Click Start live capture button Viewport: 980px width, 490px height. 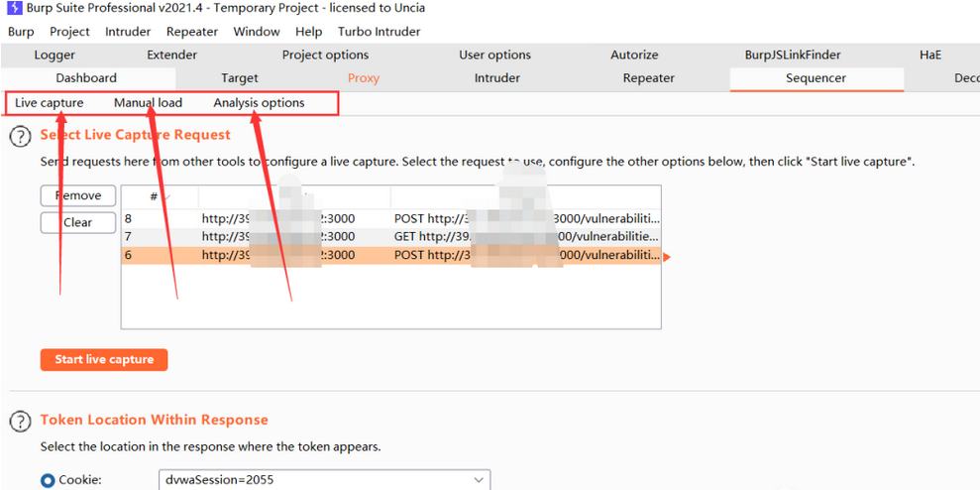pyautogui.click(x=104, y=360)
